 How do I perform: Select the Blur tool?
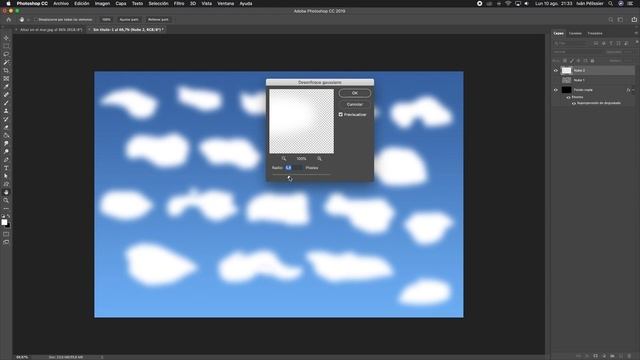(6, 144)
